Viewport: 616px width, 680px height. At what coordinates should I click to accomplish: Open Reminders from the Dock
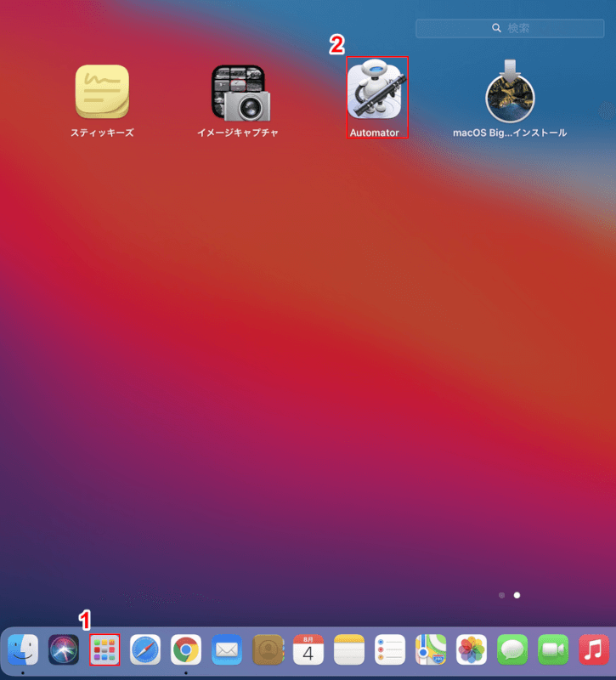point(390,649)
